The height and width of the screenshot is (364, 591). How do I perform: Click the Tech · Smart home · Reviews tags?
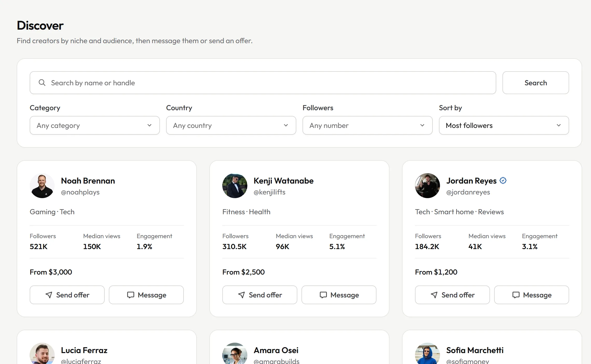click(x=459, y=212)
